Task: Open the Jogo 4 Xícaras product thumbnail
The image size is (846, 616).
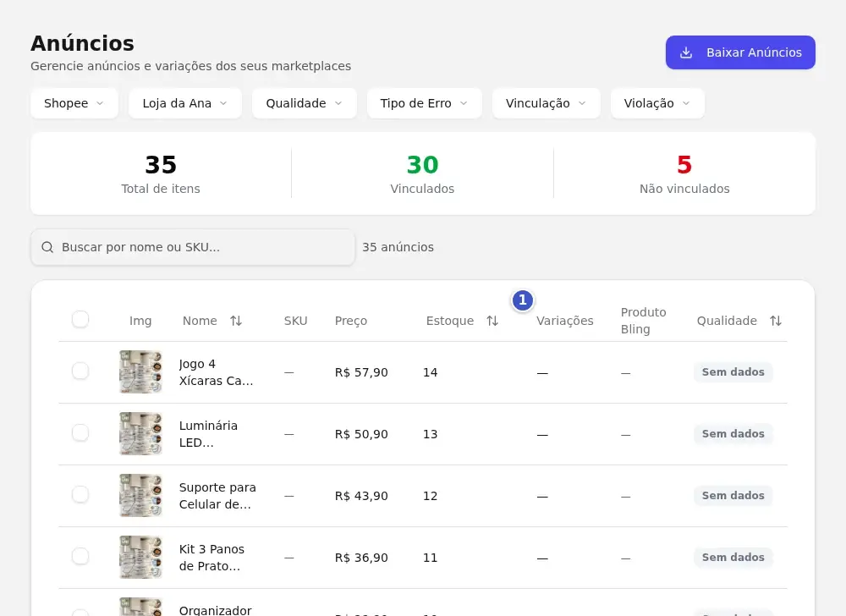Action: [140, 371]
